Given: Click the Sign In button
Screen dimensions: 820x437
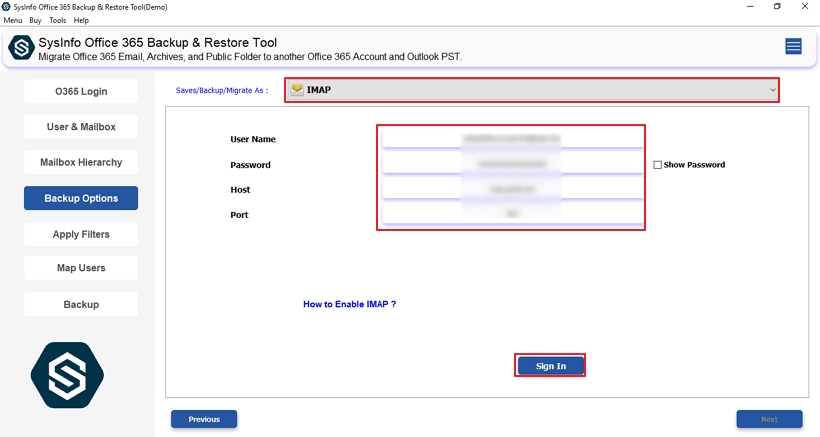Looking at the screenshot, I should [x=551, y=366].
